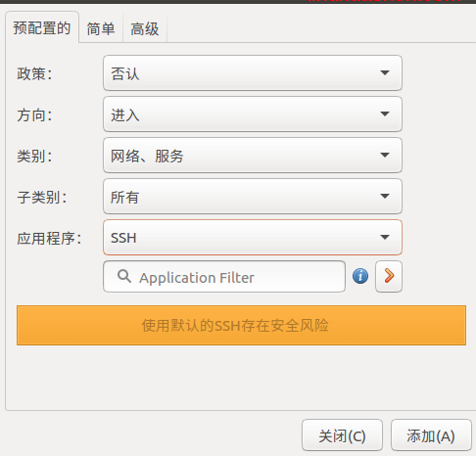The image size is (476, 456).
Task: Click the 添加(A) button
Action: pyautogui.click(x=431, y=435)
